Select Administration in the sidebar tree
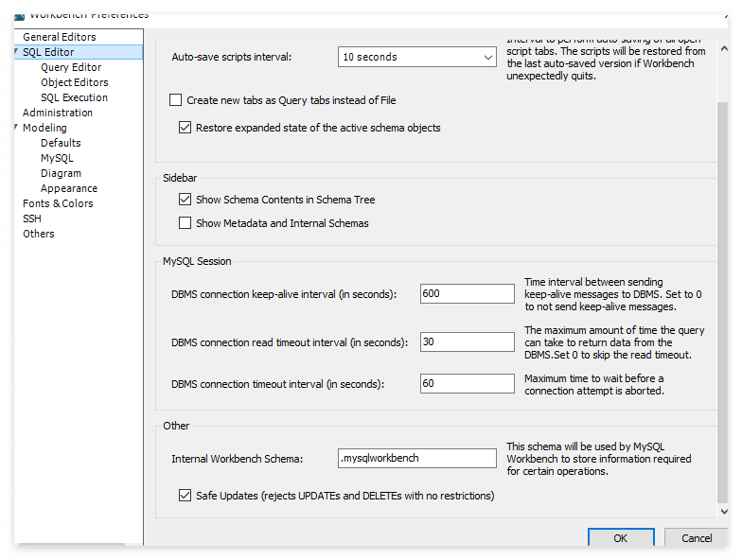This screenshot has height=560, width=742. click(58, 113)
